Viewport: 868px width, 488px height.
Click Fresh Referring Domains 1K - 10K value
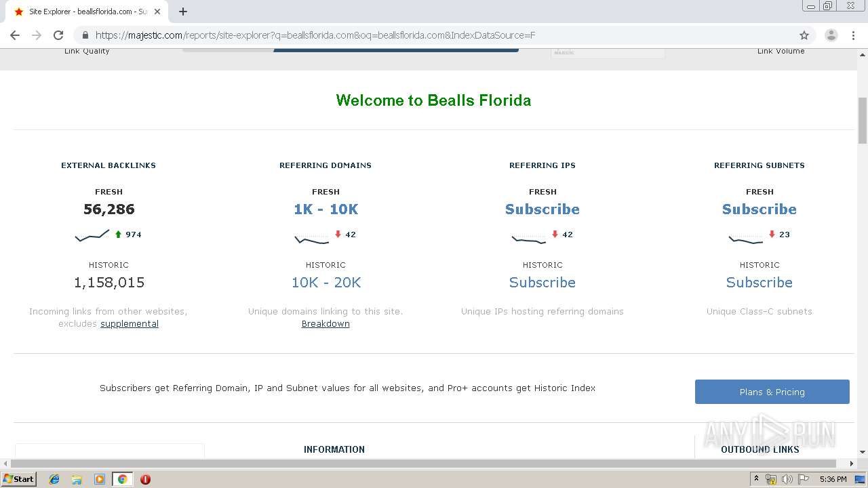point(325,209)
